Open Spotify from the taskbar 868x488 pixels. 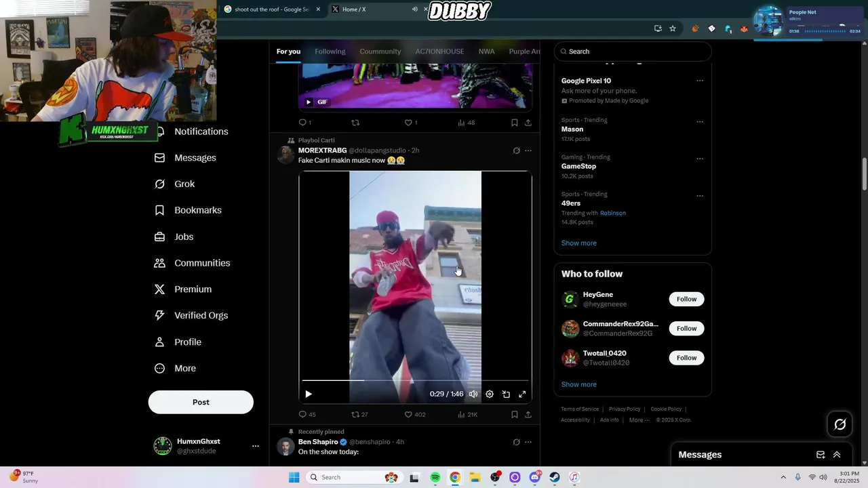(x=435, y=477)
